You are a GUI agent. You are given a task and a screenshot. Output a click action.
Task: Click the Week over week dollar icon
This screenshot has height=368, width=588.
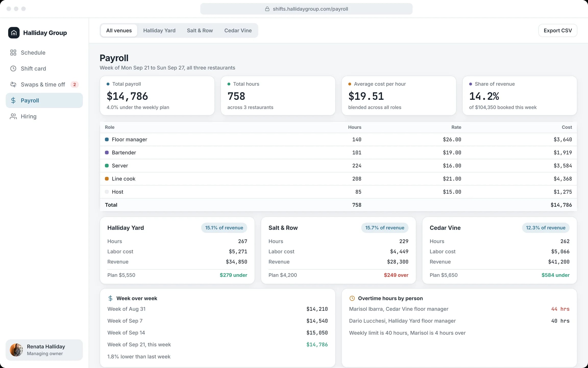click(111, 298)
